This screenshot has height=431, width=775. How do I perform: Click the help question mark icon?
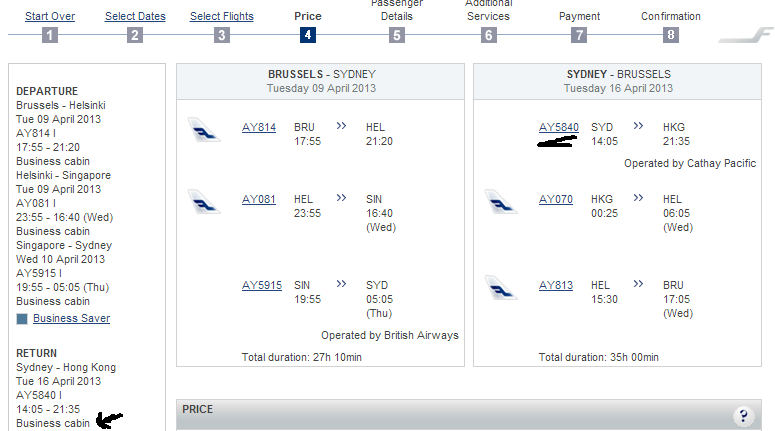point(743,416)
